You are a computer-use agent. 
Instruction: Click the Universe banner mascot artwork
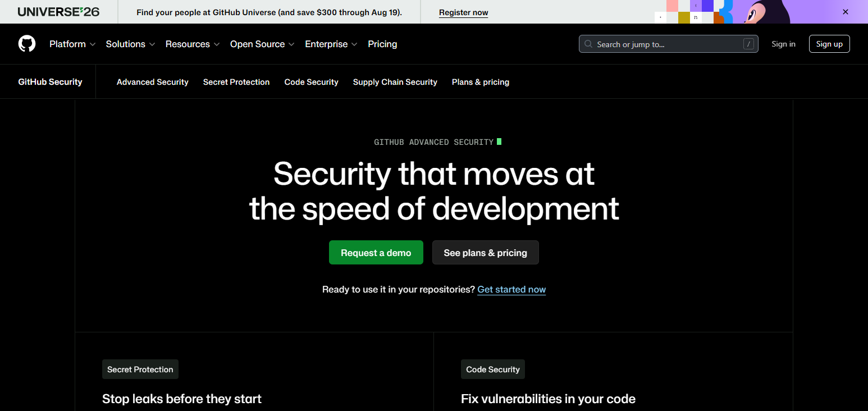[766, 12]
